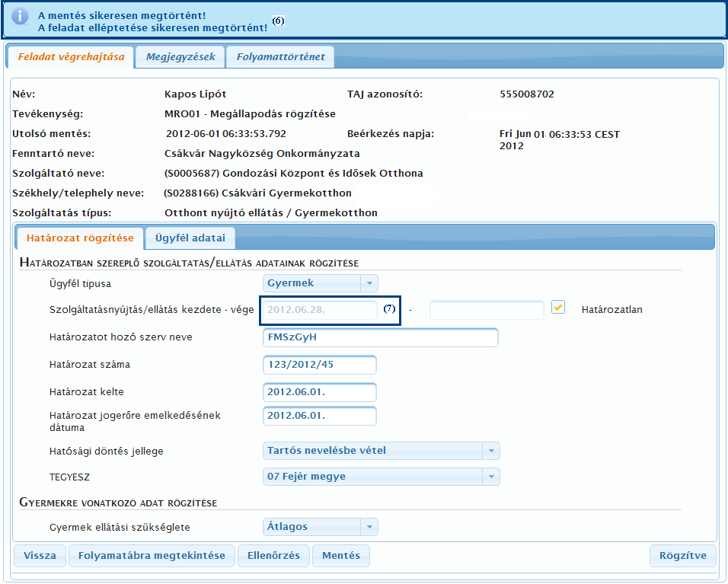728x584 pixels.
Task: Click the TEGYESZ dropdown arrow button
Action: (491, 477)
